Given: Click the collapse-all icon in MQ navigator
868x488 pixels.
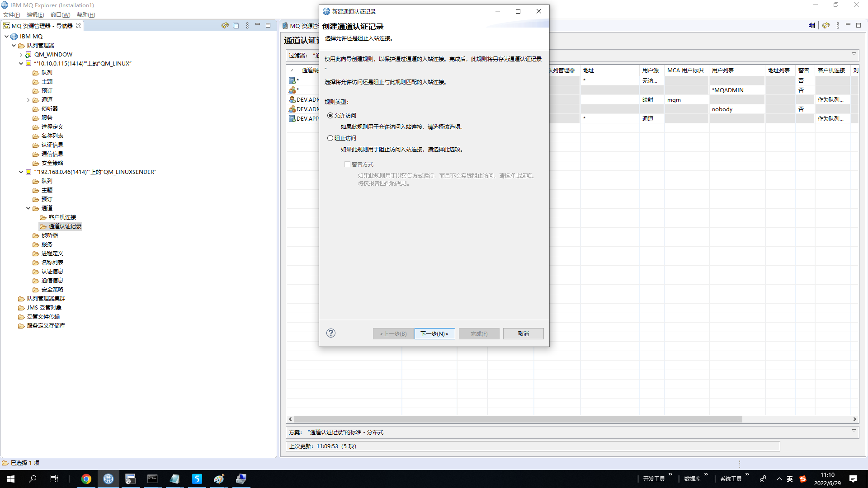Looking at the screenshot, I should (236, 26).
